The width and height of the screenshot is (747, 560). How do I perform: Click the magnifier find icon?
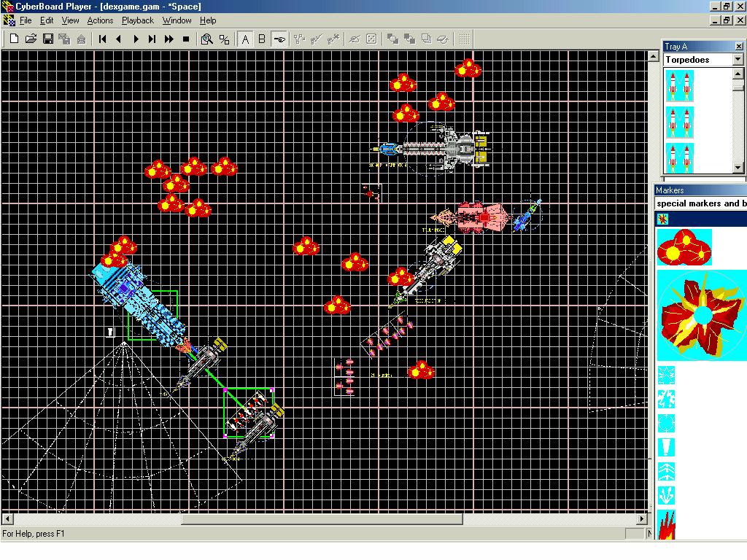[x=206, y=39]
